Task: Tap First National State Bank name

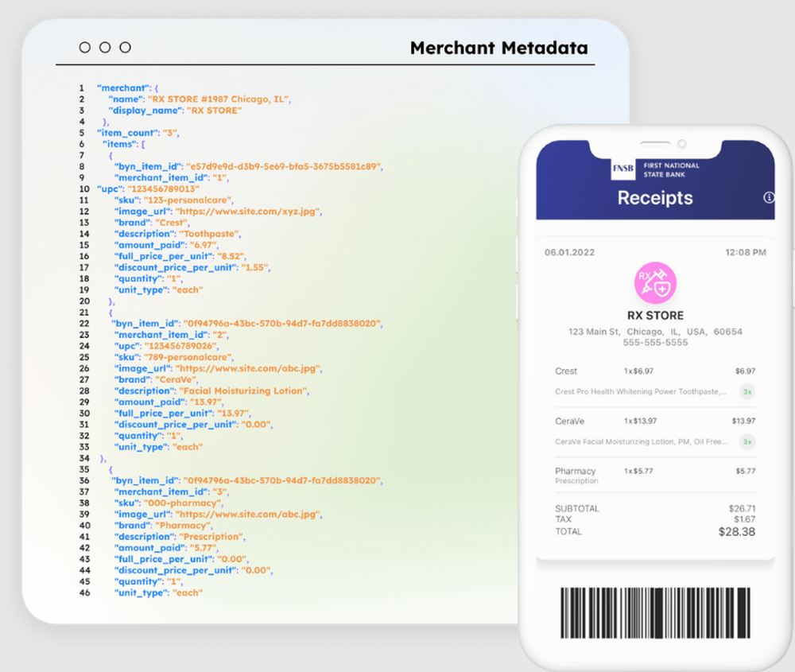Action: (671, 170)
